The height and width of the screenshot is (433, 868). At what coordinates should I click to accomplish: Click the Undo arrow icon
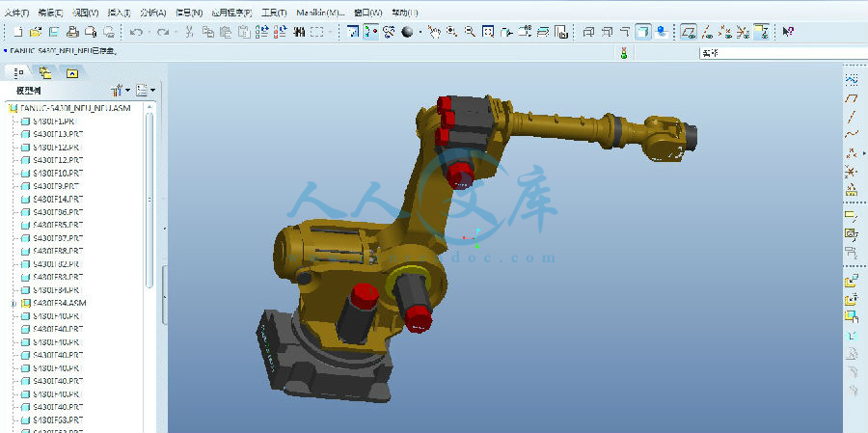point(136,32)
